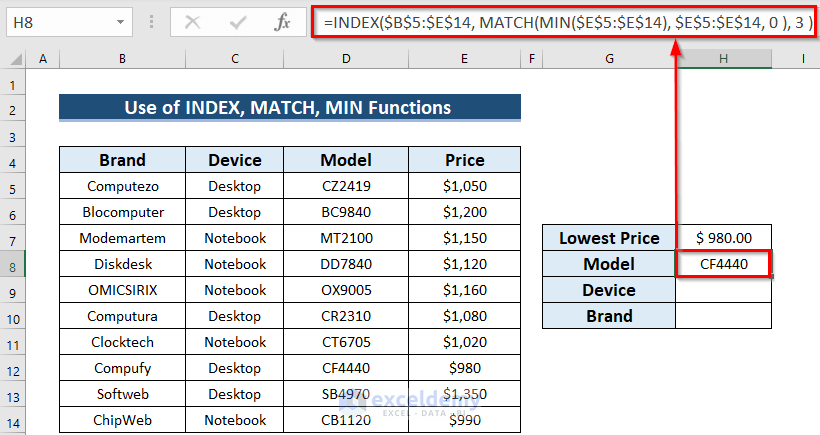Select the cell containing CF4440 in column H
Screen dimensions: 820x435
pos(723,264)
